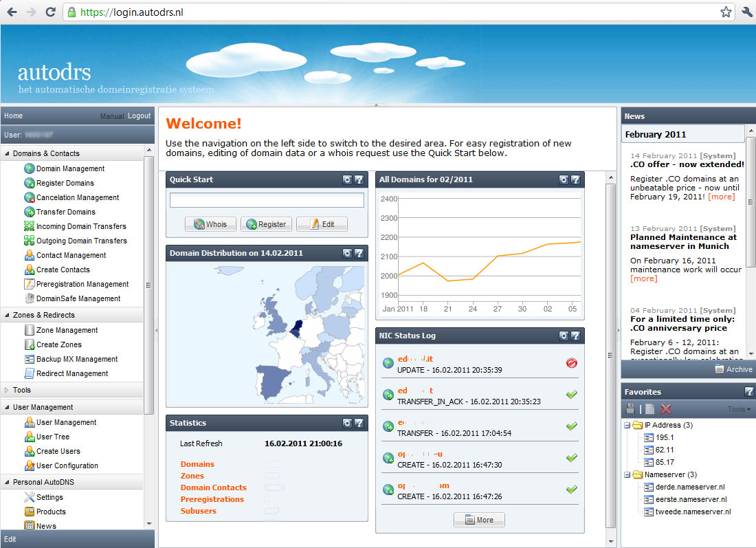Click the red X delete icon in Favorites
The height and width of the screenshot is (548, 756).
[665, 409]
